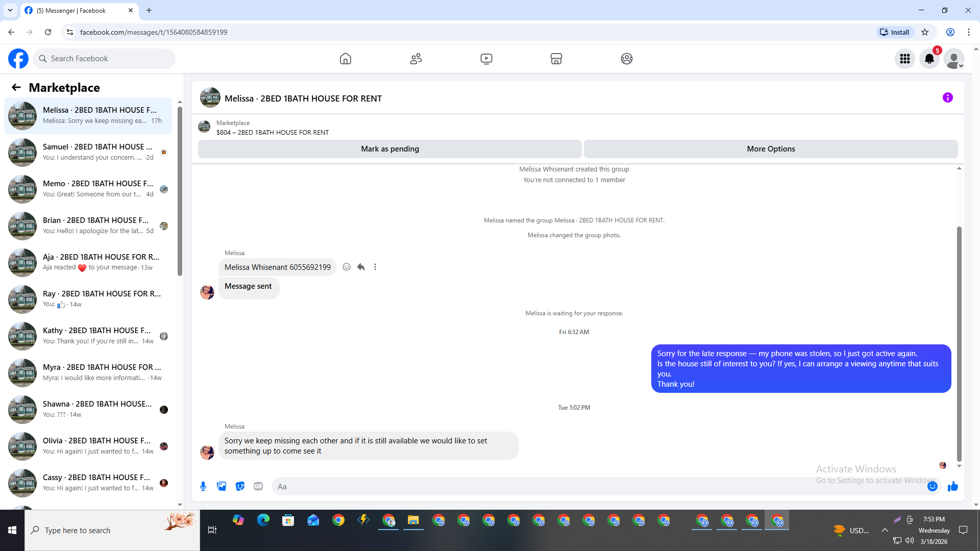Open the GIF picker icon

click(258, 486)
